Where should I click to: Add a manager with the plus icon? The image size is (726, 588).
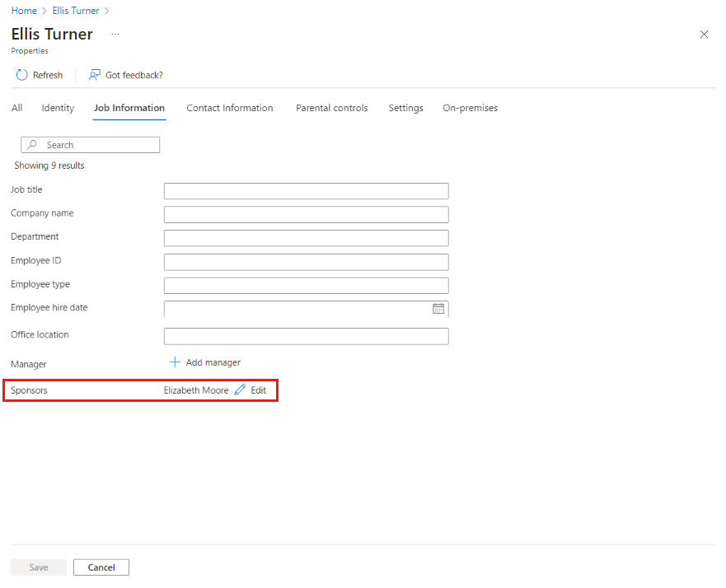[175, 362]
